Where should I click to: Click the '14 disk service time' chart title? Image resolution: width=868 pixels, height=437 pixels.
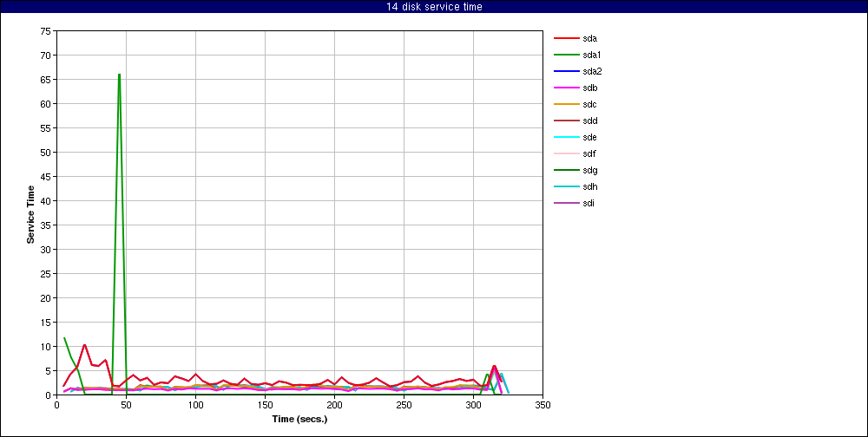tap(434, 7)
